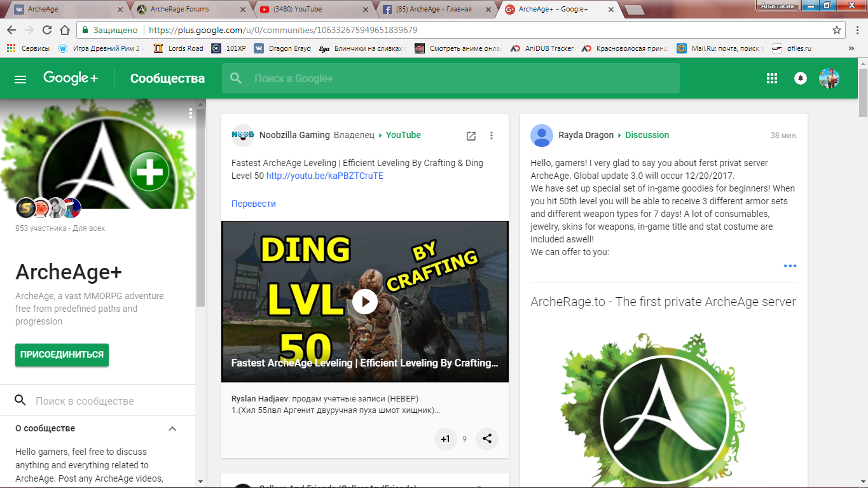Screen dimensions: 868x488
Task: Open Игра Древний Рим 2 bookmark
Action: pos(102,48)
